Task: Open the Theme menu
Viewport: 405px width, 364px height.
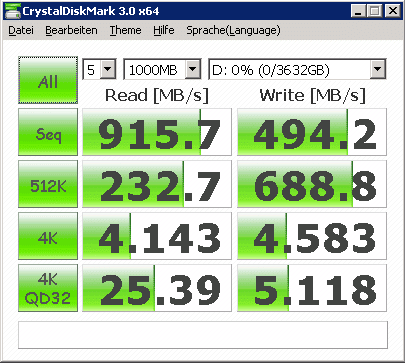Action: (125, 30)
